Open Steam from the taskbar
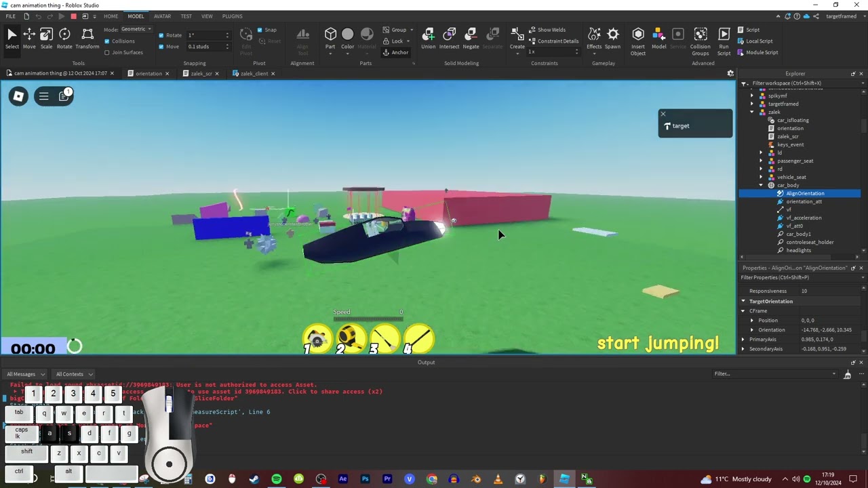This screenshot has height=488, width=868. coord(254,479)
